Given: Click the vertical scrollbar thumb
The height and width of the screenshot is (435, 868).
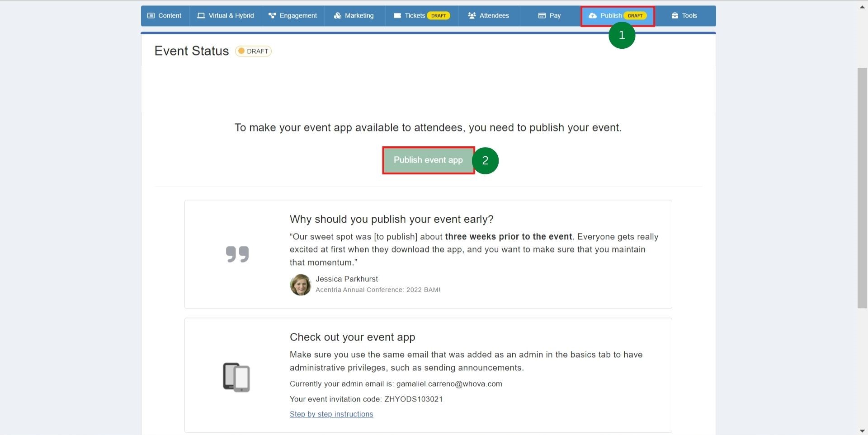Looking at the screenshot, I should [x=862, y=187].
